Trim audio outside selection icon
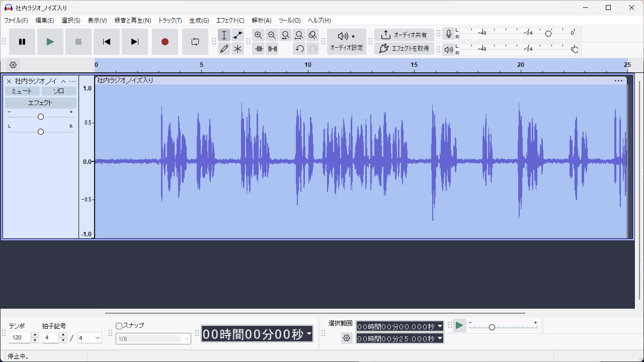 click(x=259, y=49)
